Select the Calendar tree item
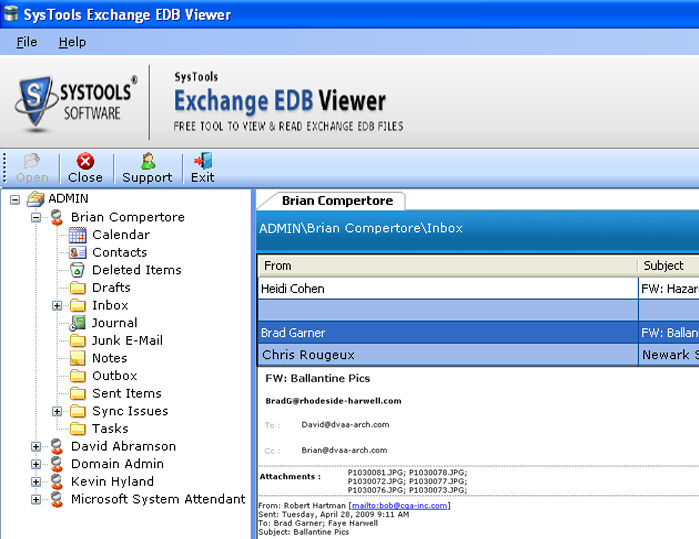The image size is (699, 539). click(121, 235)
